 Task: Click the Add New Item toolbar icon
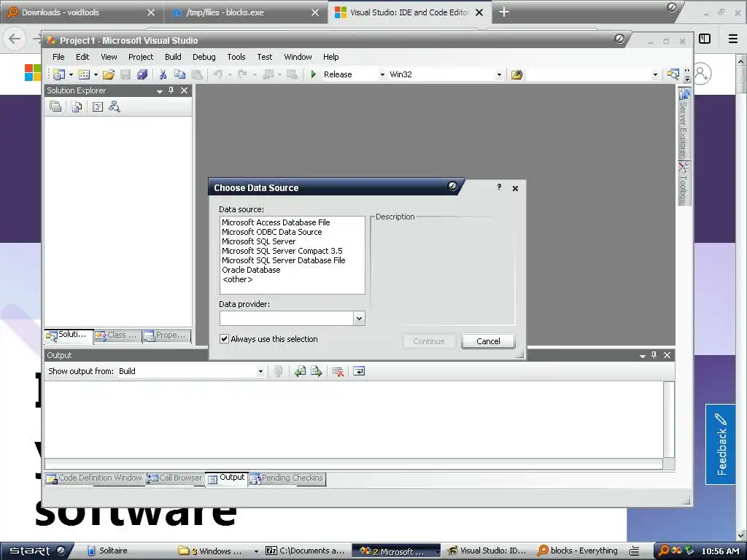coord(84,74)
